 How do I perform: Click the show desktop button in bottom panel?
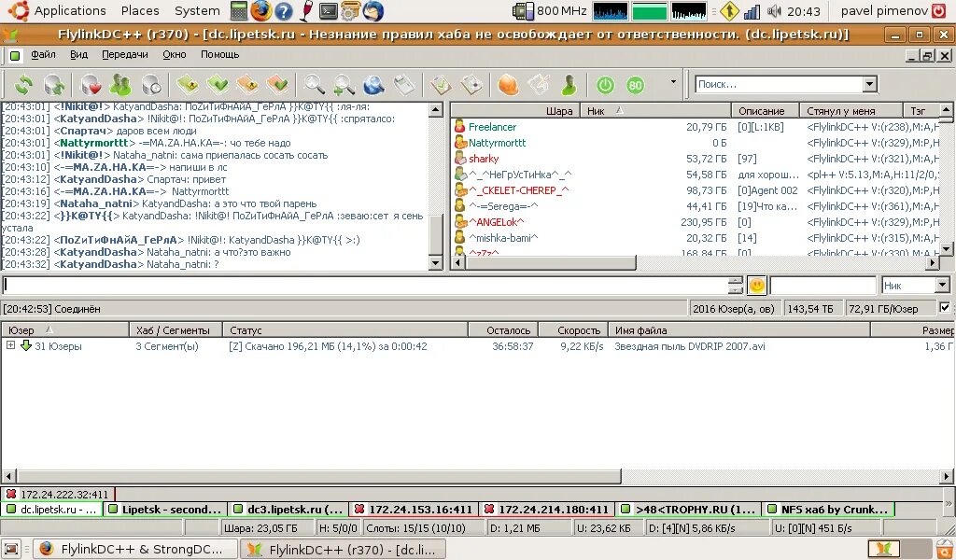pyautogui.click(x=11, y=549)
